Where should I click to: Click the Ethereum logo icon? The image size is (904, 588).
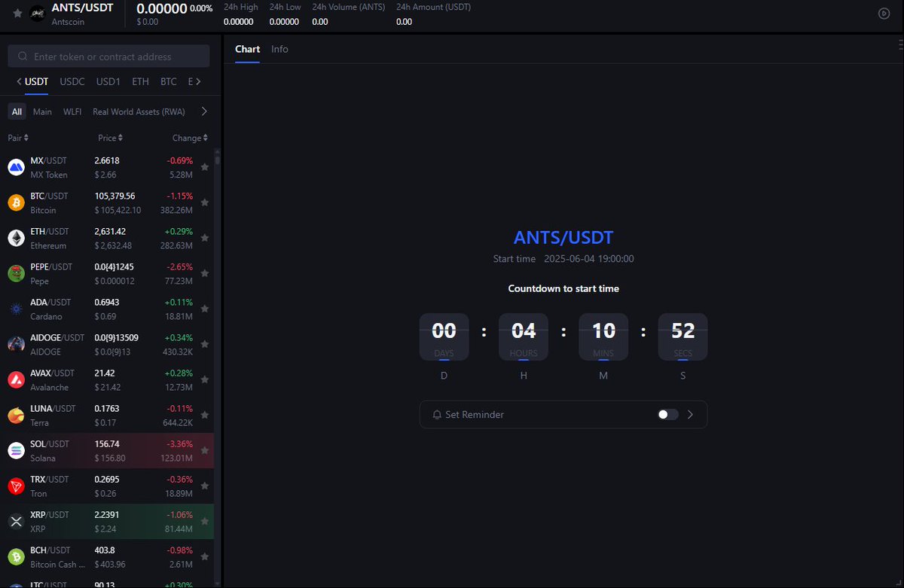(x=17, y=238)
